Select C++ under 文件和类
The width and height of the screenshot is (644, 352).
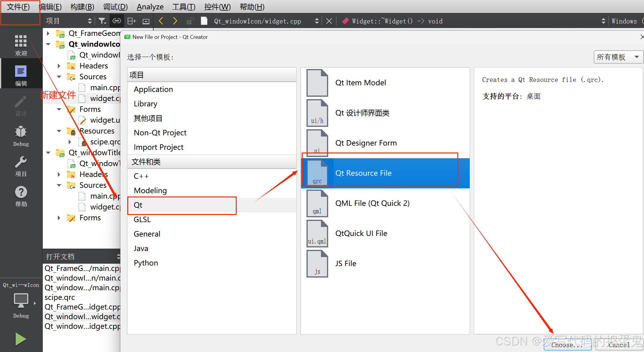point(212,176)
